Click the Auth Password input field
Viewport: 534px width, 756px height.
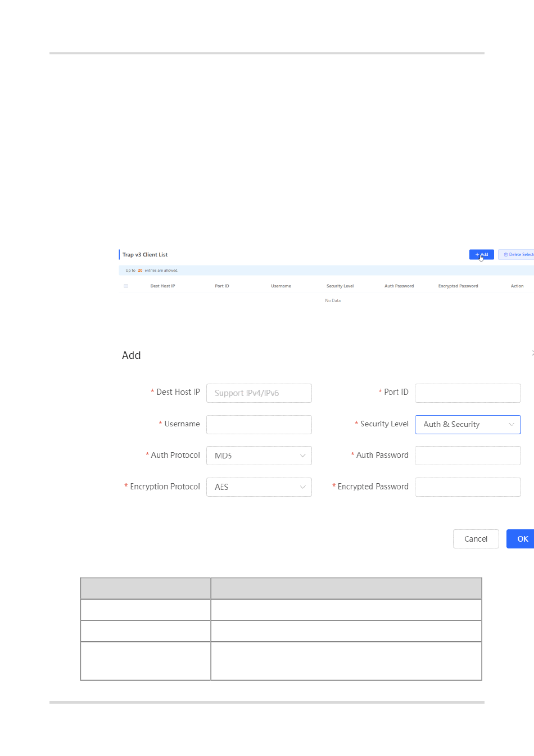point(468,456)
